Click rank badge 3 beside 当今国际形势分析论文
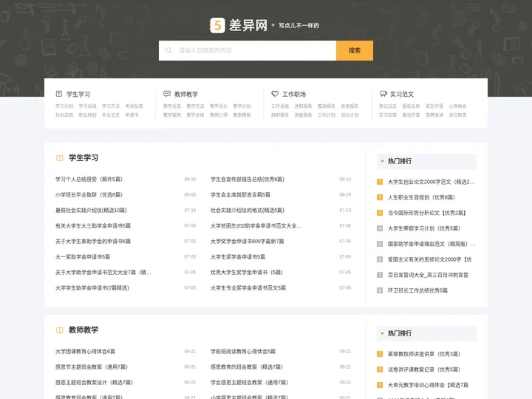 (x=380, y=213)
